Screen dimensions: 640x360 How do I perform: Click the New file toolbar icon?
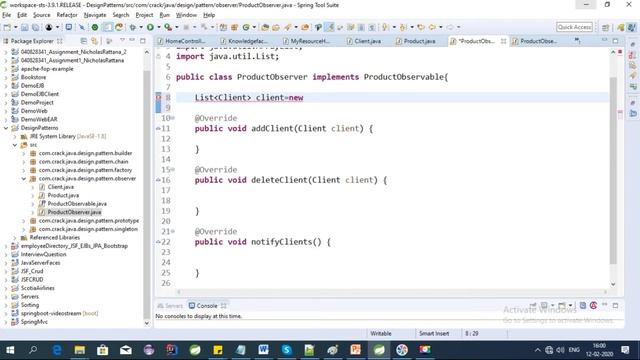click(7, 27)
